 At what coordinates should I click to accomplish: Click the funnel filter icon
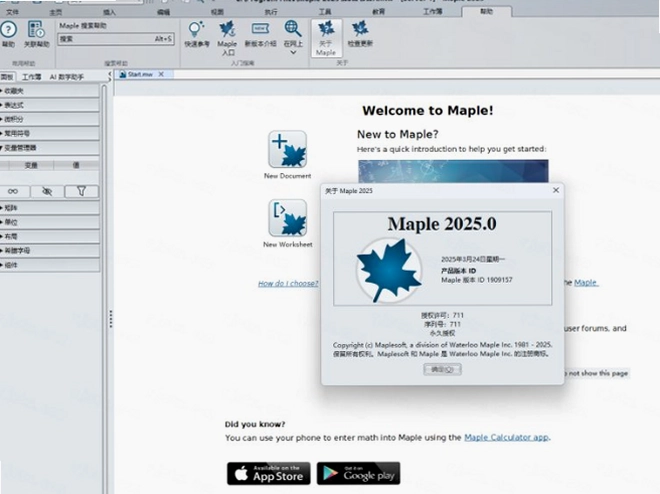(x=81, y=191)
